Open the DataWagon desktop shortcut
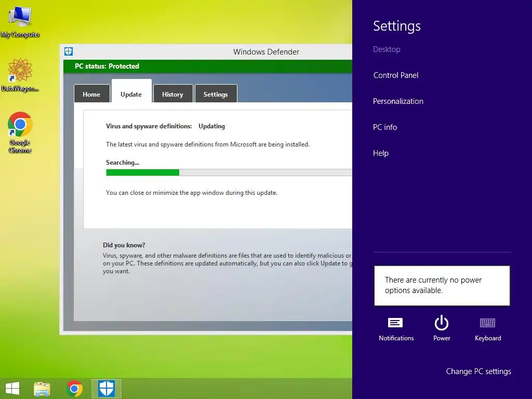 [x=20, y=75]
